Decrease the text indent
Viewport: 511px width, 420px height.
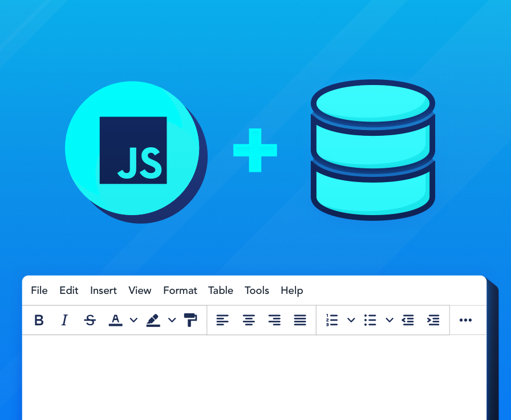[408, 320]
